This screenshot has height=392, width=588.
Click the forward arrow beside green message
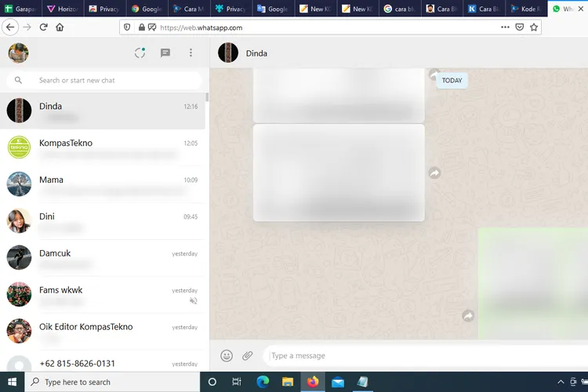(x=468, y=316)
